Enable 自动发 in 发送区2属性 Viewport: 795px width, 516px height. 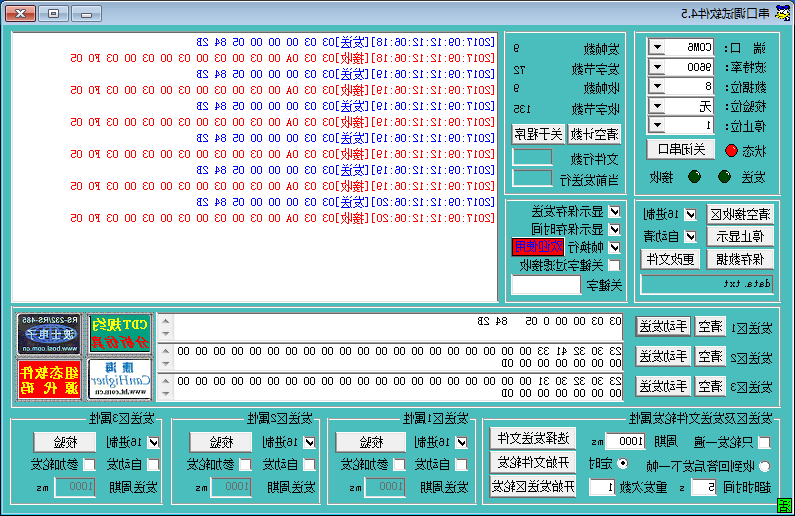pos(309,464)
